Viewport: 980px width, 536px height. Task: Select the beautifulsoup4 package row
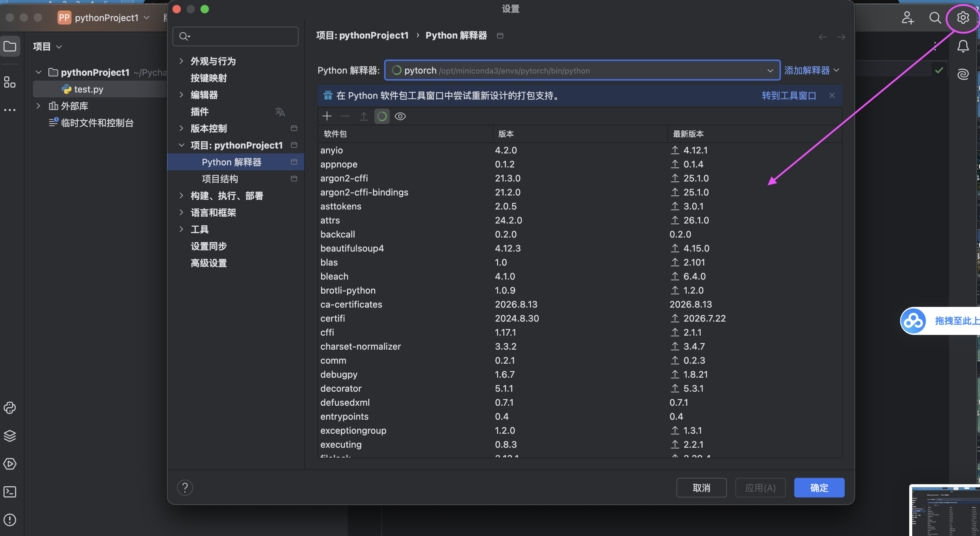pos(579,248)
